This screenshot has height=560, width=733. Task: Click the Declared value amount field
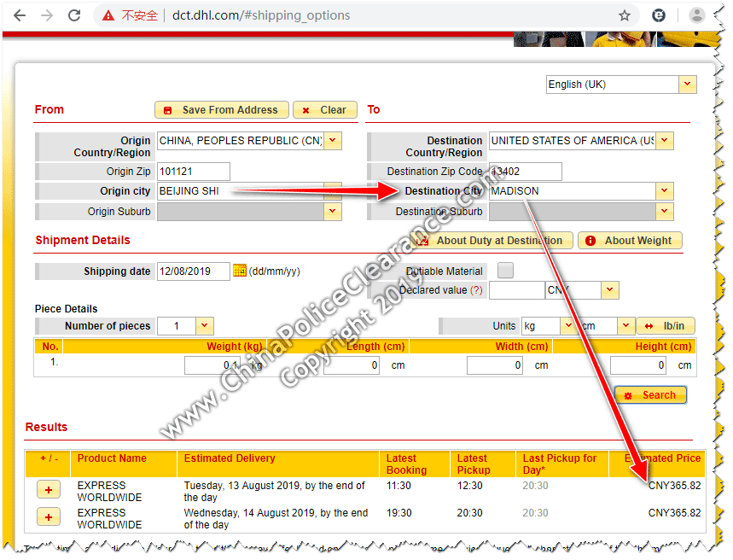(x=517, y=290)
